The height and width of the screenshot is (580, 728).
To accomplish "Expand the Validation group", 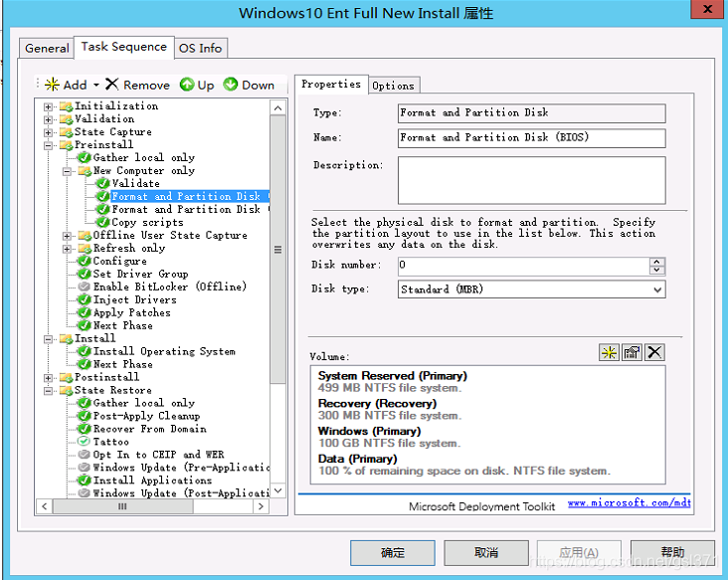I will click(x=48, y=119).
